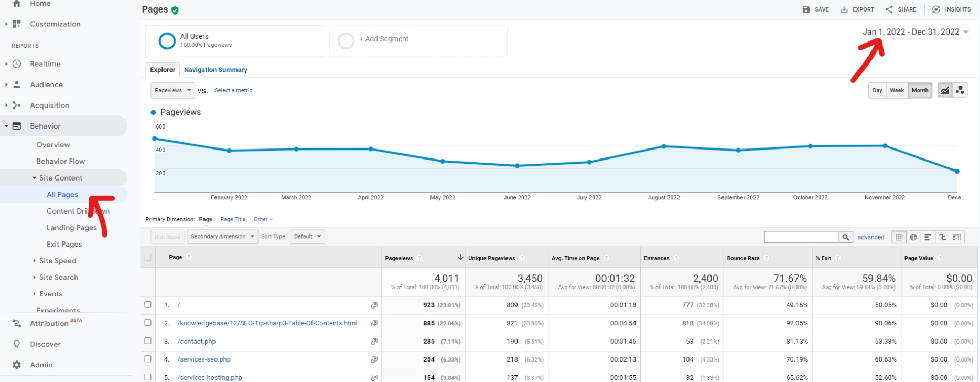Set graph interval to Day
Viewport: 980px width, 382px height.
pyautogui.click(x=877, y=90)
